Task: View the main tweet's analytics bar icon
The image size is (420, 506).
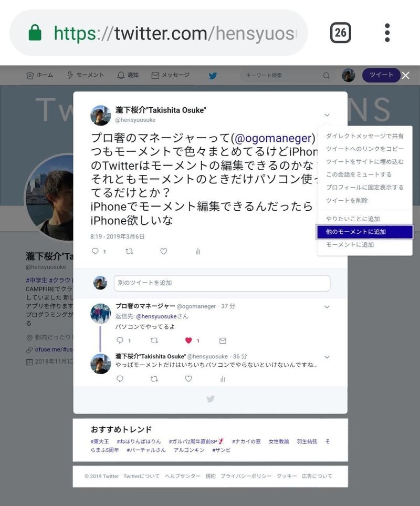Action: (198, 251)
